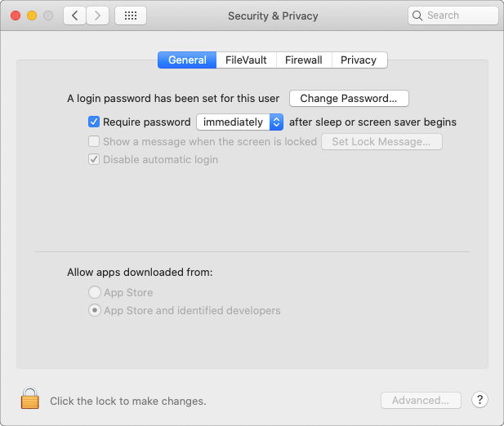Screen dimensions: 504x426
Task: Go back with the left chevron
Action: [75, 16]
